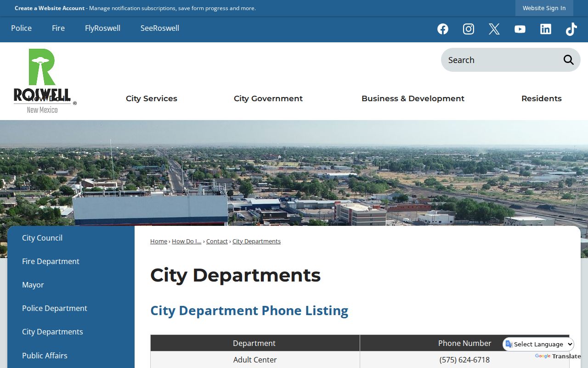Select Mayor in the sidebar
Viewport: 588px width, 368px height.
tap(33, 285)
